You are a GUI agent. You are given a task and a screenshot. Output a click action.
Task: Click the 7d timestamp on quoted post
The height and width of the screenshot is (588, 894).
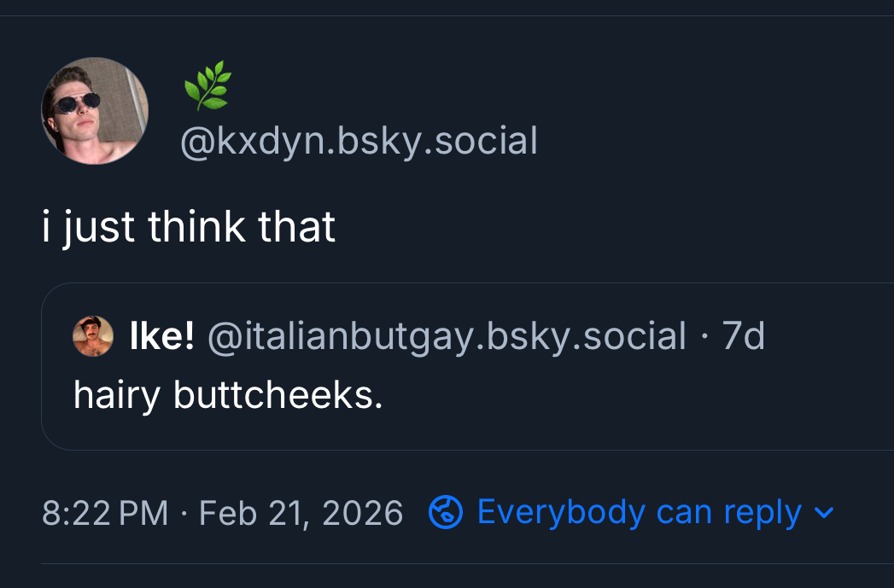click(744, 336)
